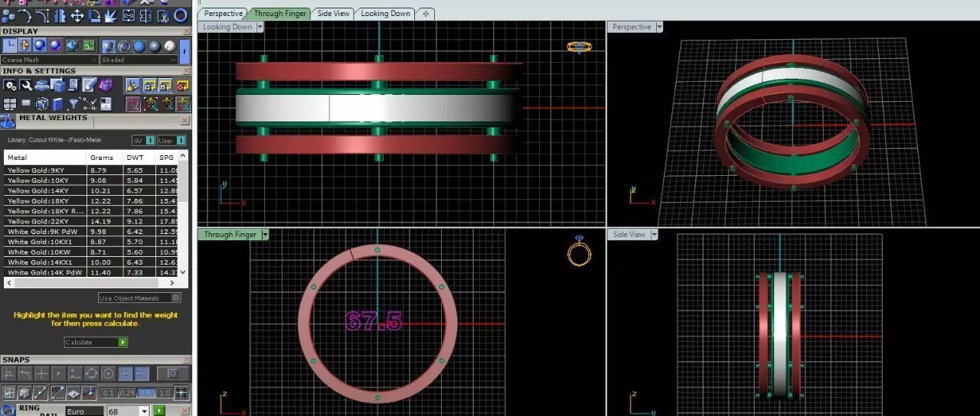The image size is (980, 416).
Task: Click the metal table horizontal scrollbar
Action: (x=91, y=283)
